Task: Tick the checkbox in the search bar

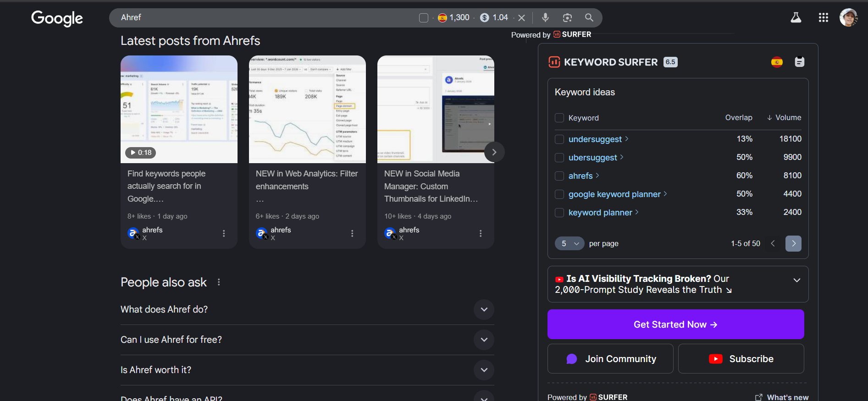Action: (x=424, y=18)
